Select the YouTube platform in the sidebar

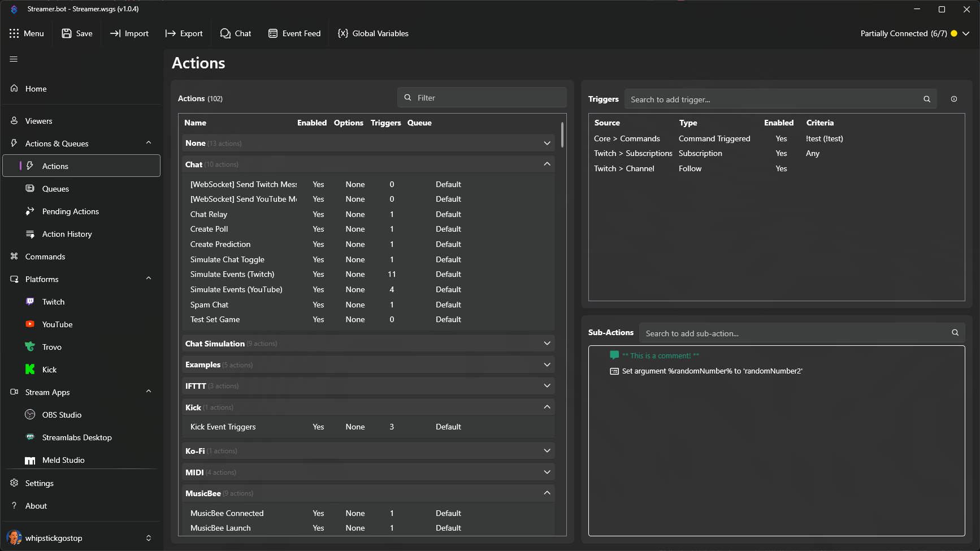(x=57, y=324)
